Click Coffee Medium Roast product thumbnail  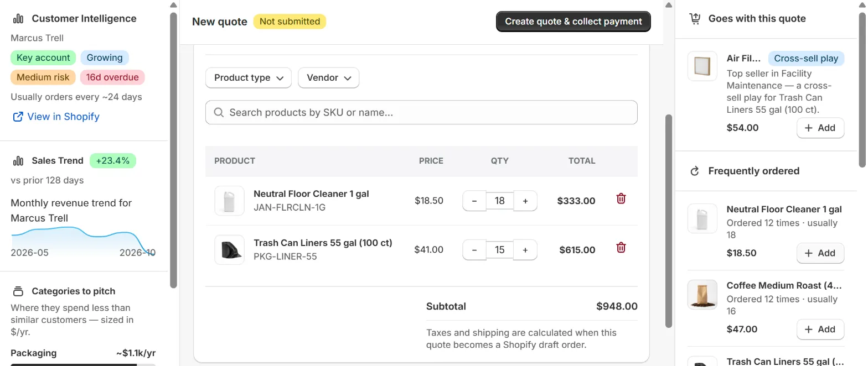(702, 295)
